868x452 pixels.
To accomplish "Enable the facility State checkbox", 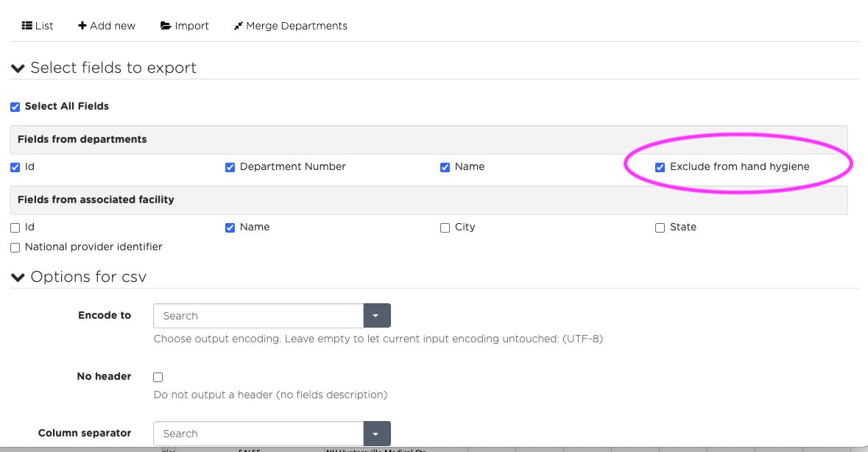I will click(660, 227).
